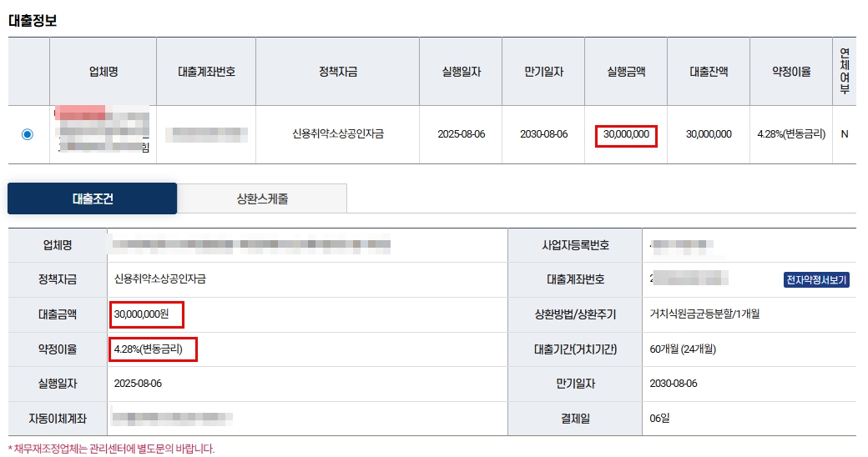Click the 약정이율 column header
This screenshot has width=868, height=457.
(791, 72)
